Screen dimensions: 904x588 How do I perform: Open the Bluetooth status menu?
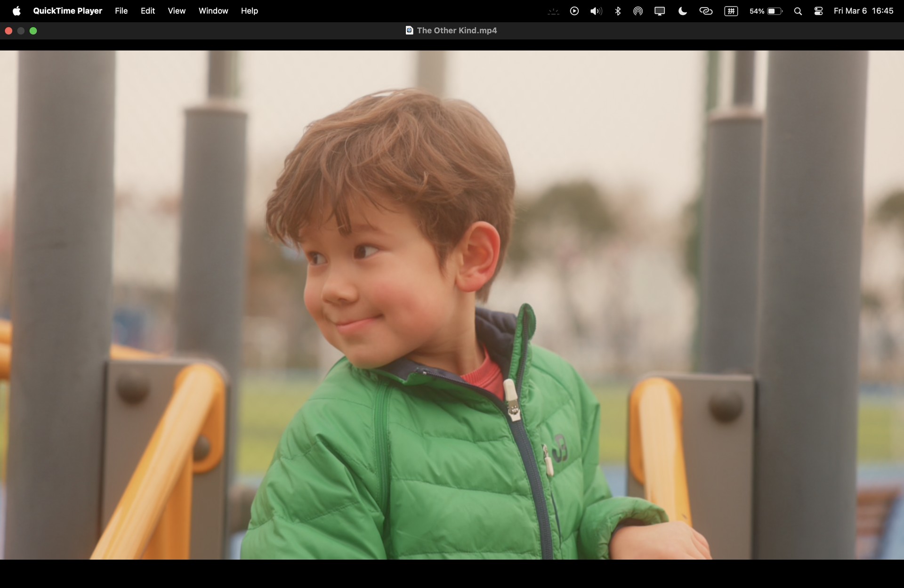pyautogui.click(x=618, y=11)
